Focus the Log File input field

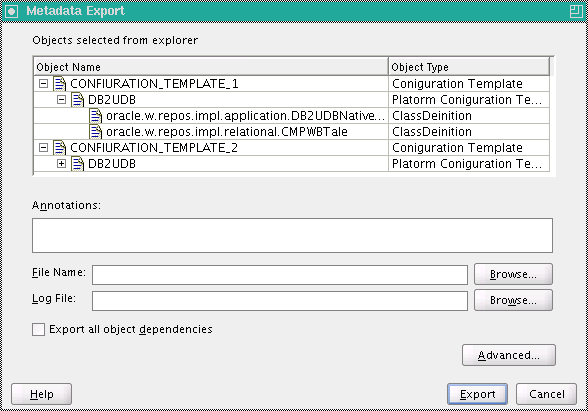[x=280, y=301]
